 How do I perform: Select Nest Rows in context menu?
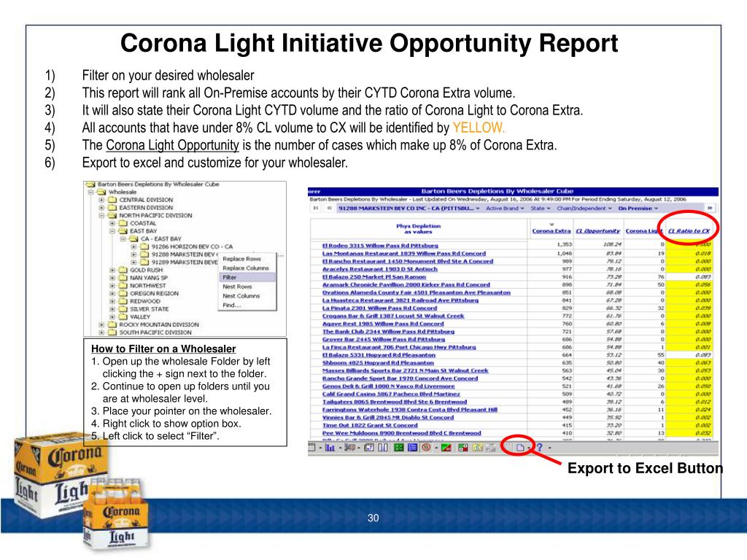[x=237, y=287]
